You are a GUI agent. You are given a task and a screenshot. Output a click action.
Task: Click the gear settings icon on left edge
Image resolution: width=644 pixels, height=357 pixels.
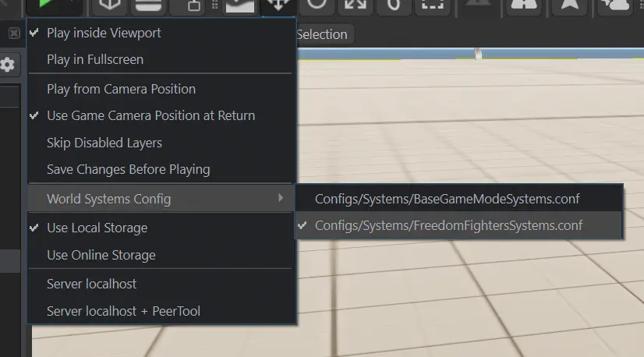(x=7, y=65)
